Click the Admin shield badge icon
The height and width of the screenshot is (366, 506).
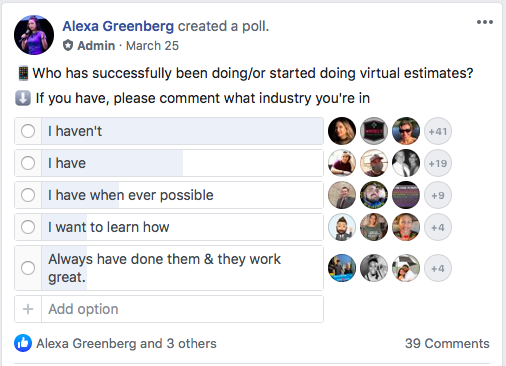pyautogui.click(x=68, y=45)
